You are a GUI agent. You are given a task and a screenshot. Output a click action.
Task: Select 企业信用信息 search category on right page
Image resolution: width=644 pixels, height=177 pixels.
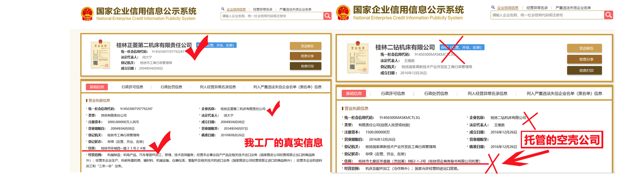coord(507,7)
